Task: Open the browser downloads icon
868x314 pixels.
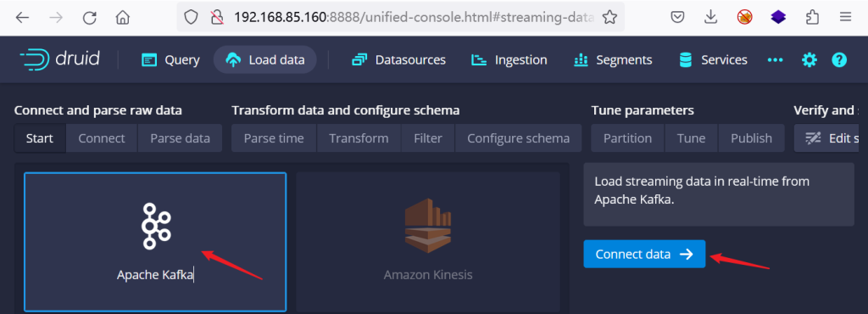Action: click(711, 18)
